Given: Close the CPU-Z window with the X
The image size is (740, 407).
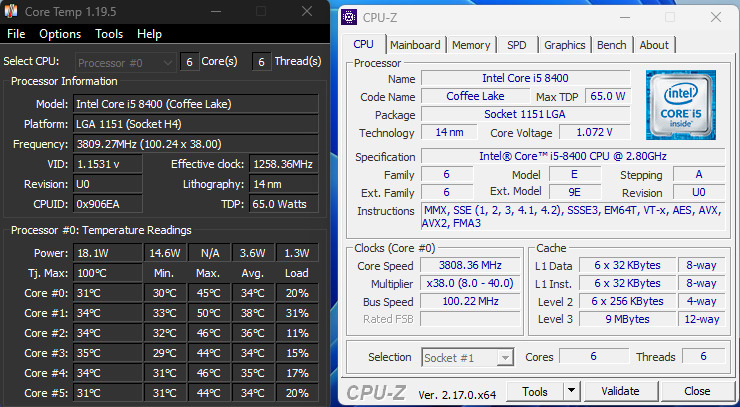Looking at the screenshot, I should 716,17.
